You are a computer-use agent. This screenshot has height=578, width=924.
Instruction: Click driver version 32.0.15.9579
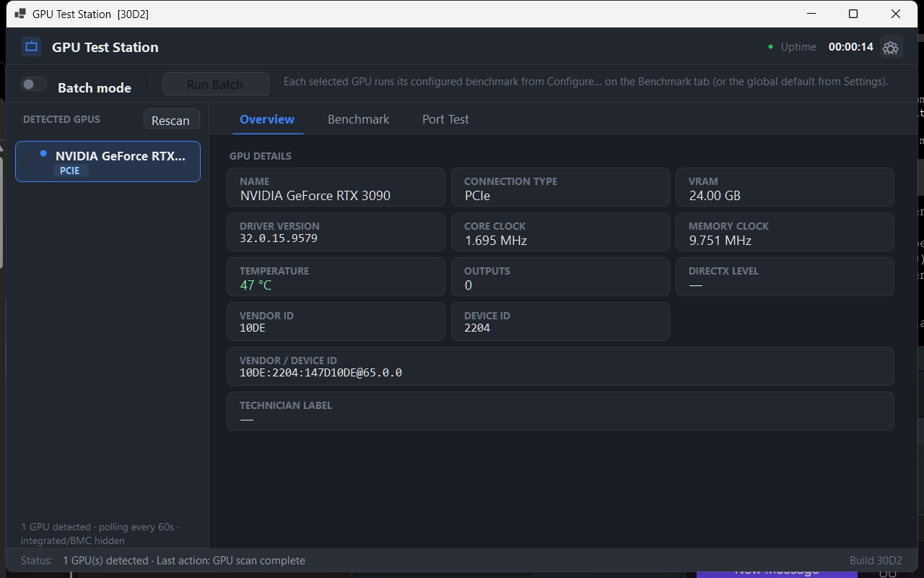[x=279, y=238]
